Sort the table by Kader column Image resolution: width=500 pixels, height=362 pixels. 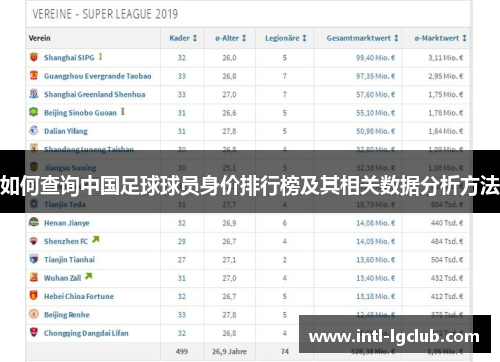183,38
